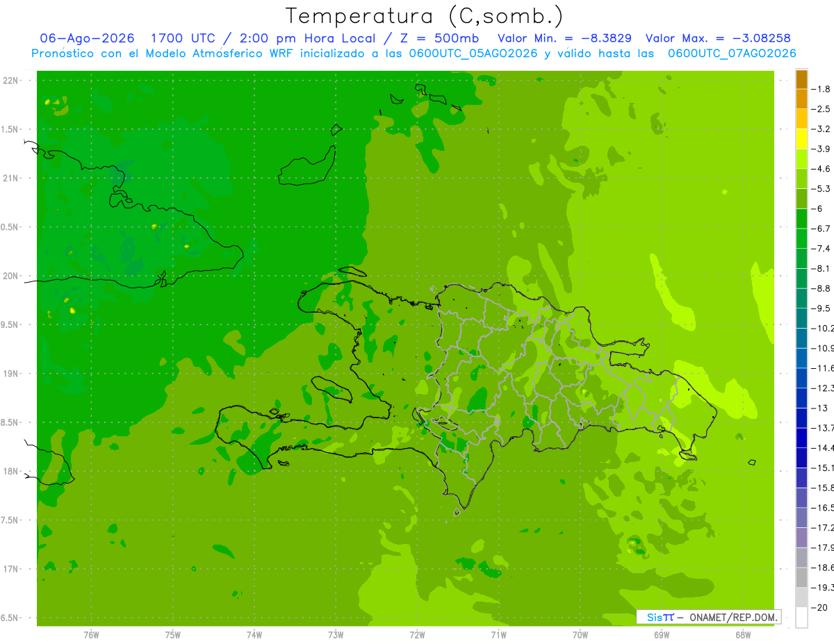Click the '70W' longitude tick label
Viewport: 834px width, 644px height.
tap(580, 635)
